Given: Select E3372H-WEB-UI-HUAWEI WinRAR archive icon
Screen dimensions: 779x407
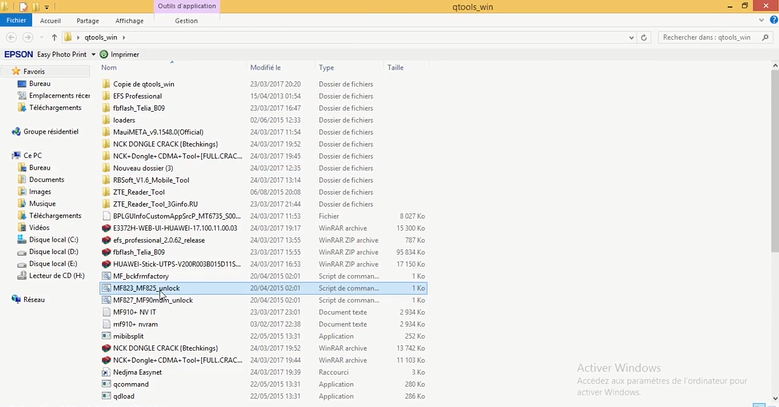Looking at the screenshot, I should (106, 228).
